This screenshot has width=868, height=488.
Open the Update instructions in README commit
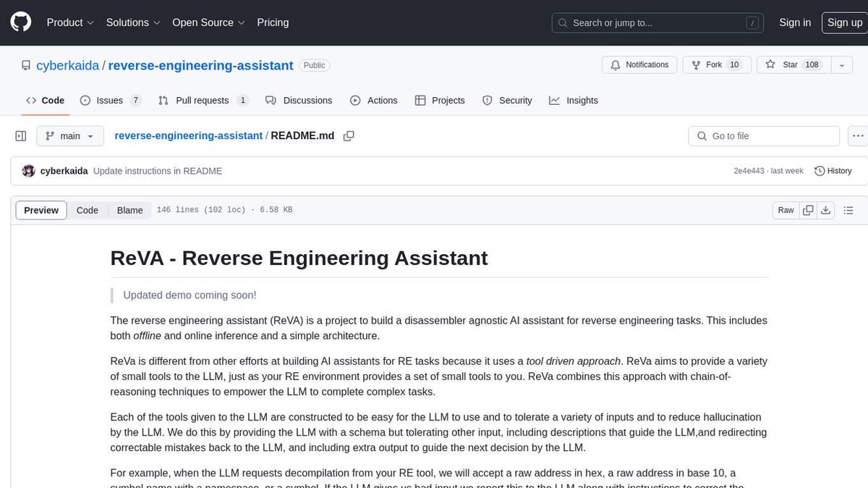[x=158, y=171]
